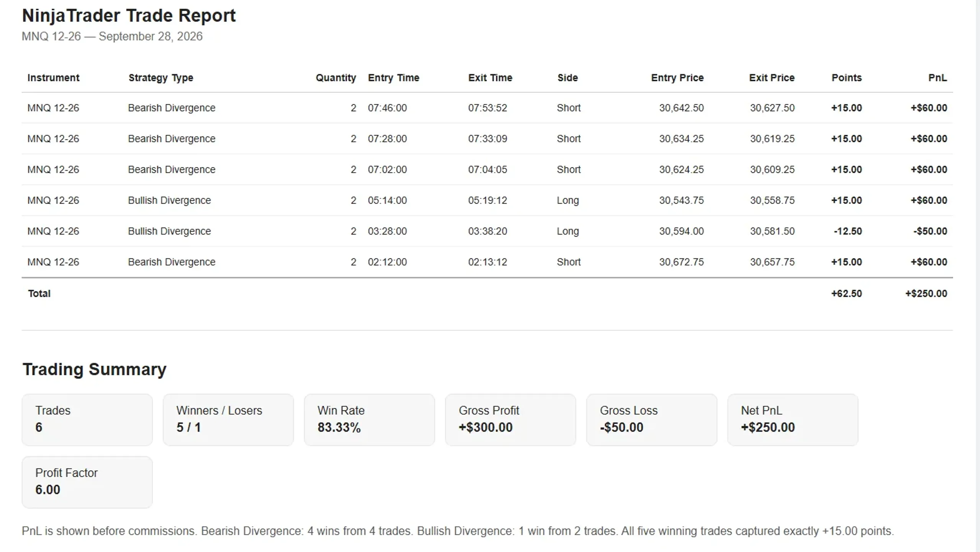Click the Exit Price column header
Screen dimensions: 980x552
pos(772,78)
